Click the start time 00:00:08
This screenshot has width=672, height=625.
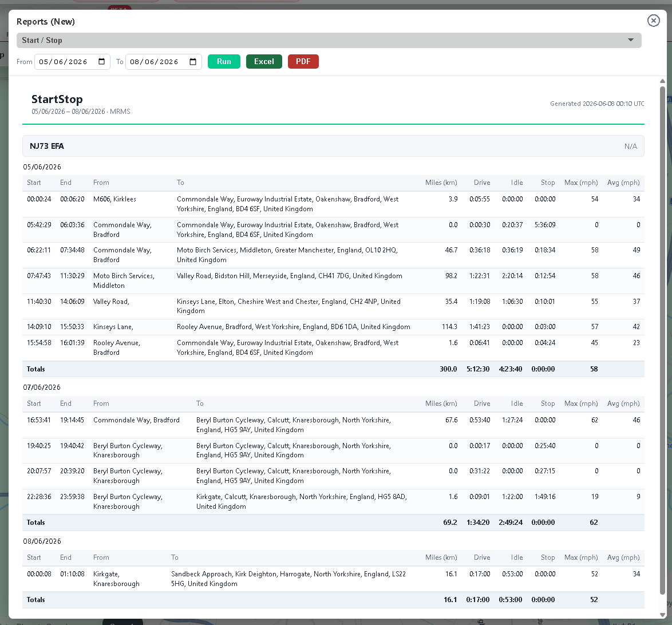(39, 574)
